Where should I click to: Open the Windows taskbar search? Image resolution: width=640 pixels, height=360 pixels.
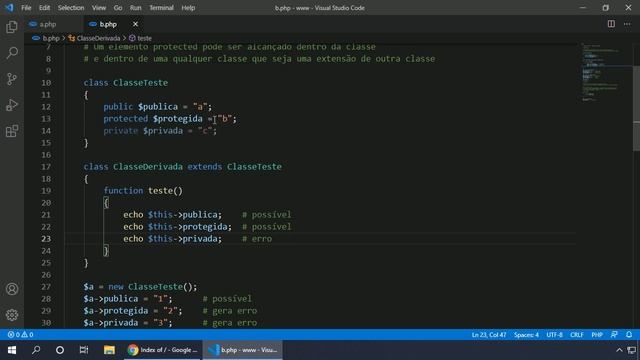pos(36,350)
